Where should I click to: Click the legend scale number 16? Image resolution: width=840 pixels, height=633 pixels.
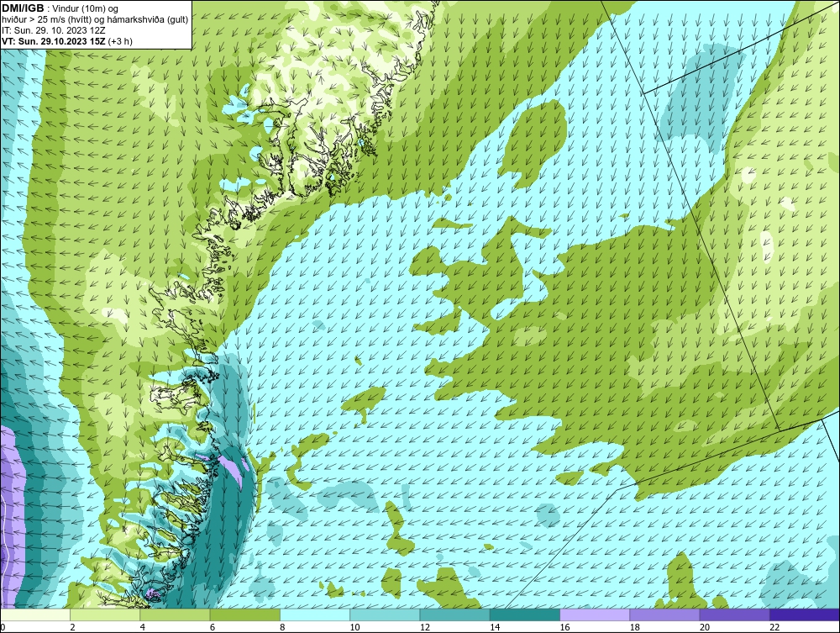(x=564, y=627)
